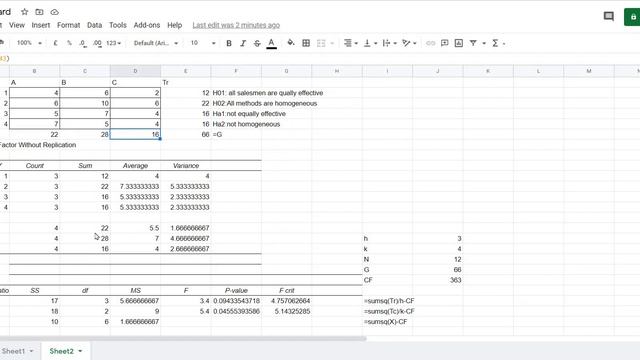640x360 pixels.
Task: Format as currency with the pound icon
Action: pos(56,43)
